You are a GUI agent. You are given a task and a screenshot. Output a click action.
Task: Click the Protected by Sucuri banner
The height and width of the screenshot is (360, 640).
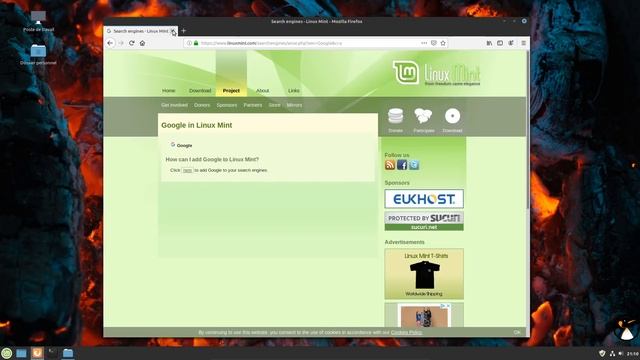(424, 221)
